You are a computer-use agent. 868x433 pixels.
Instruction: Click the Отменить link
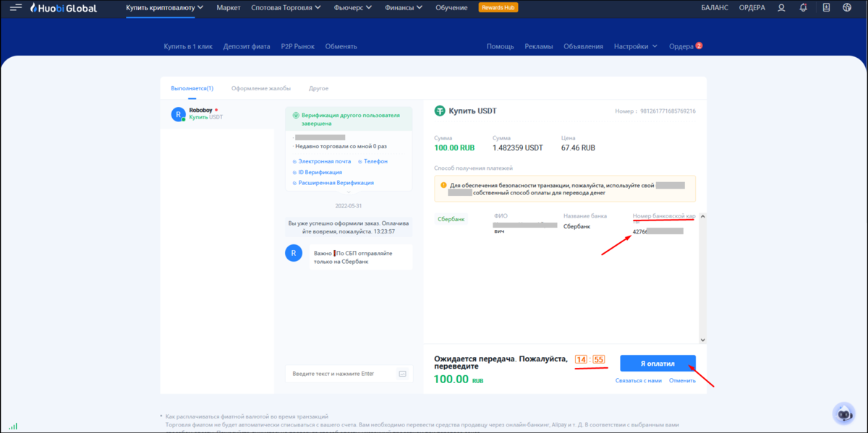[682, 381]
